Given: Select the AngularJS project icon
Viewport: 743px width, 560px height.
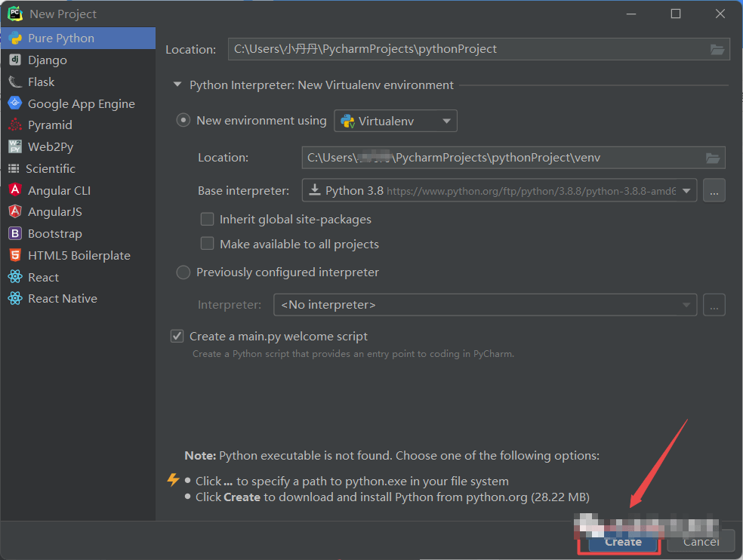Looking at the screenshot, I should [14, 212].
